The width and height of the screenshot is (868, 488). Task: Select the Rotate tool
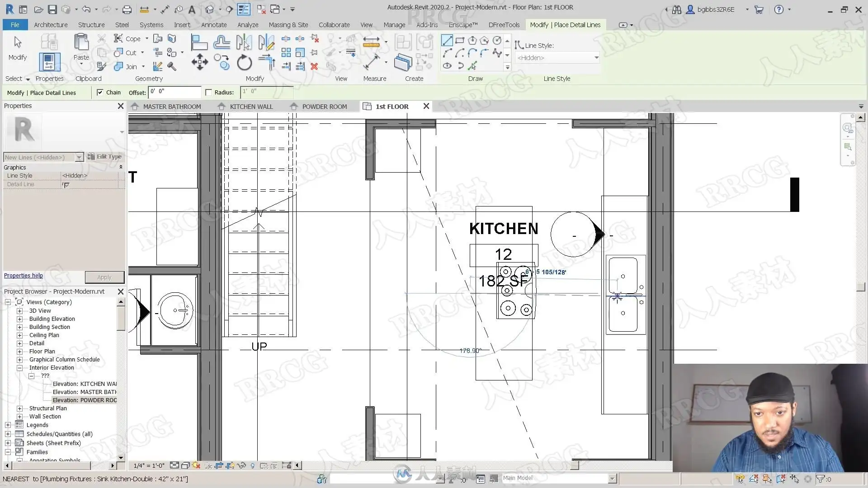[x=244, y=62]
